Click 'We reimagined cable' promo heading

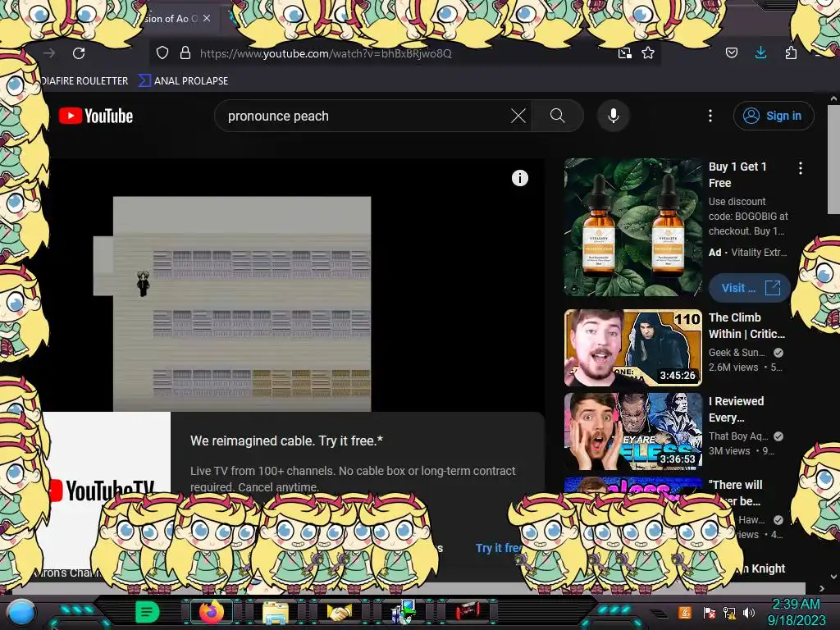point(286,441)
